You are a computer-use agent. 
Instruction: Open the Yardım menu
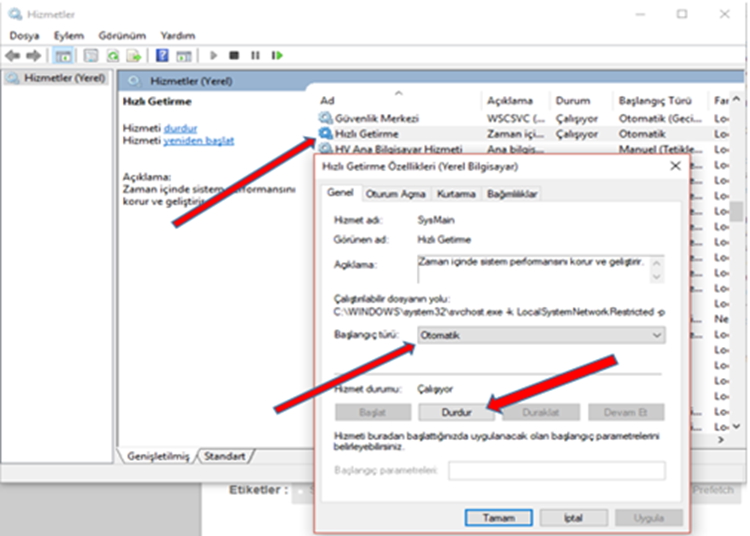(177, 35)
